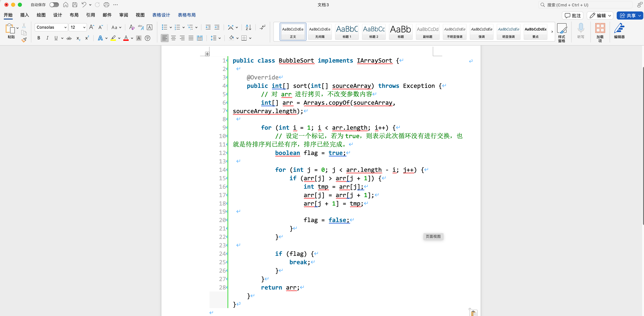The height and width of the screenshot is (316, 644).
Task: Click the shading paint bucket button
Action: [232, 38]
